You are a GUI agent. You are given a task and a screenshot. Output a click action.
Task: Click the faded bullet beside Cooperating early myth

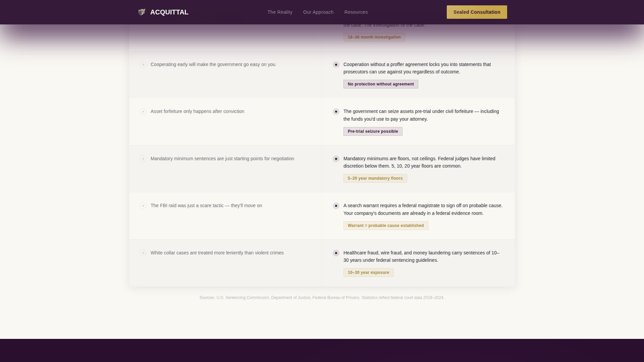[x=143, y=65]
